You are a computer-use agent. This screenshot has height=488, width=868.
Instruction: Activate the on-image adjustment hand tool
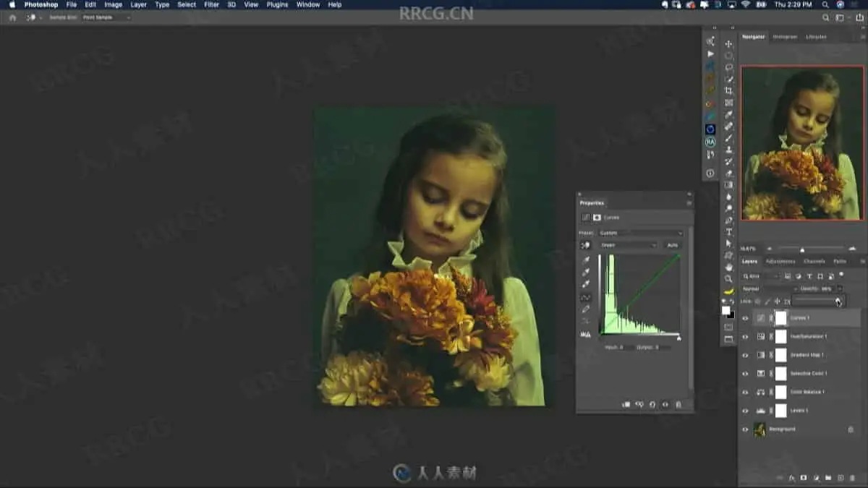[586, 245]
